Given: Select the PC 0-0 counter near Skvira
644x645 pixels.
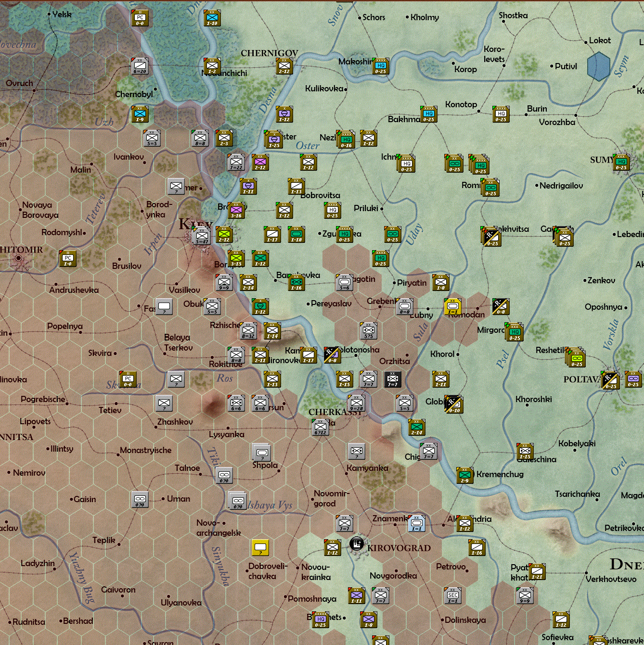Looking at the screenshot, I should (x=128, y=379).
